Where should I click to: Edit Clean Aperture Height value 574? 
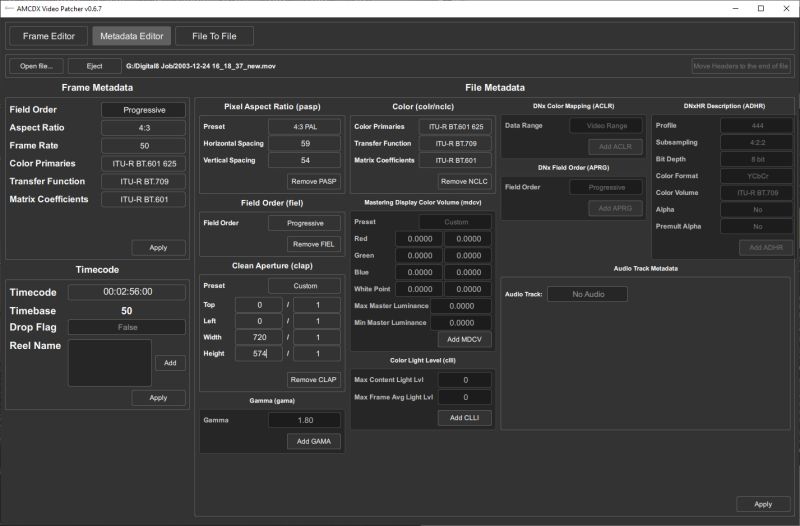pyautogui.click(x=259, y=354)
